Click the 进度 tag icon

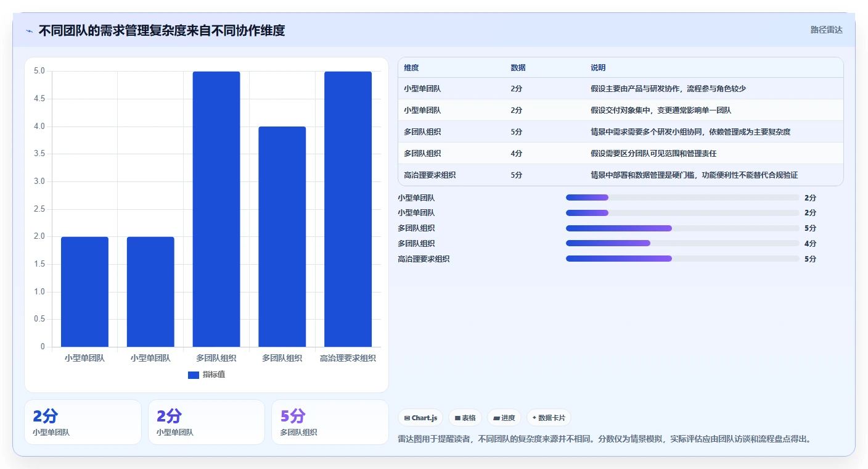[496, 418]
